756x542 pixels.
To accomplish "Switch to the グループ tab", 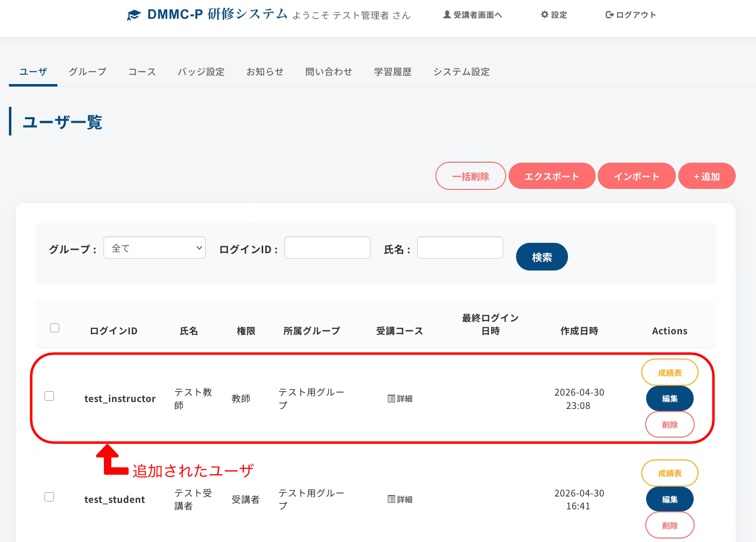I will pos(88,72).
